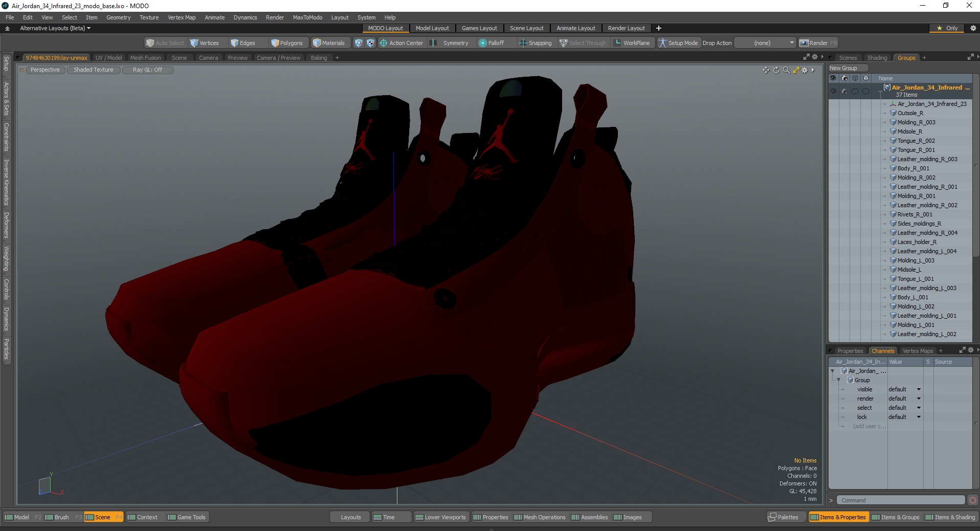Open the visible channel default dropdown

[904, 389]
